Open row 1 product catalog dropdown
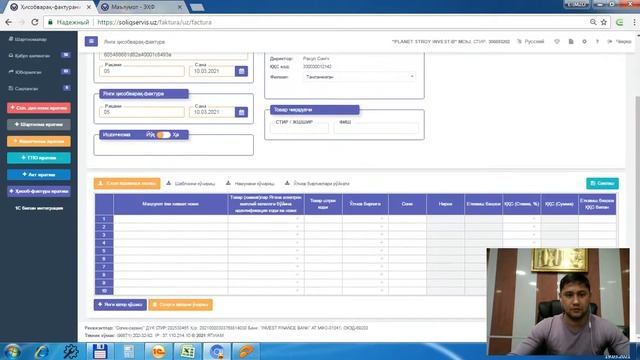This screenshot has height=360, width=640. (297, 219)
